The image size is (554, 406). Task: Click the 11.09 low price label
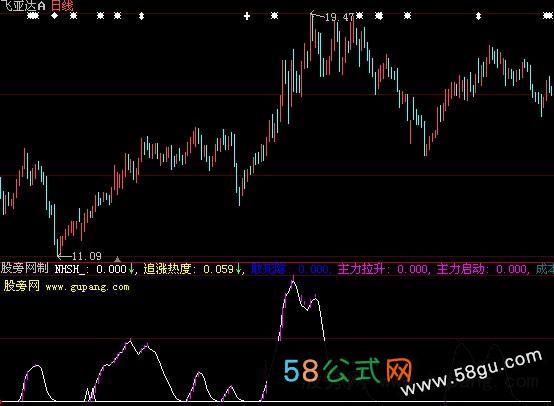pos(87,255)
